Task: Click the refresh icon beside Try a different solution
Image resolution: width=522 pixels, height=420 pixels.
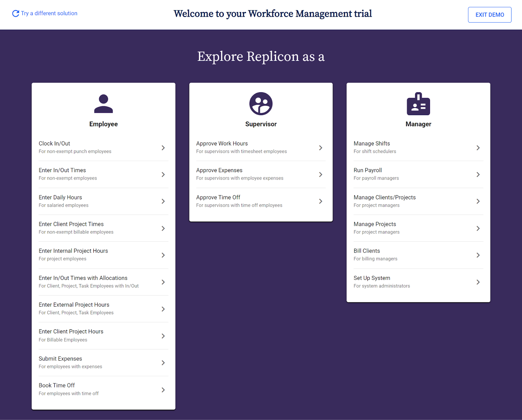Action: point(15,13)
